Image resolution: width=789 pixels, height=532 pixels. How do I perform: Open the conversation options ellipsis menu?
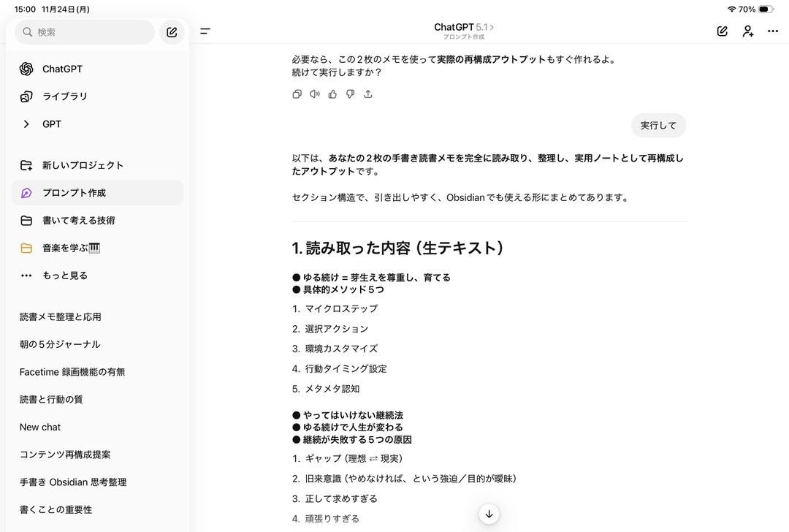[772, 31]
